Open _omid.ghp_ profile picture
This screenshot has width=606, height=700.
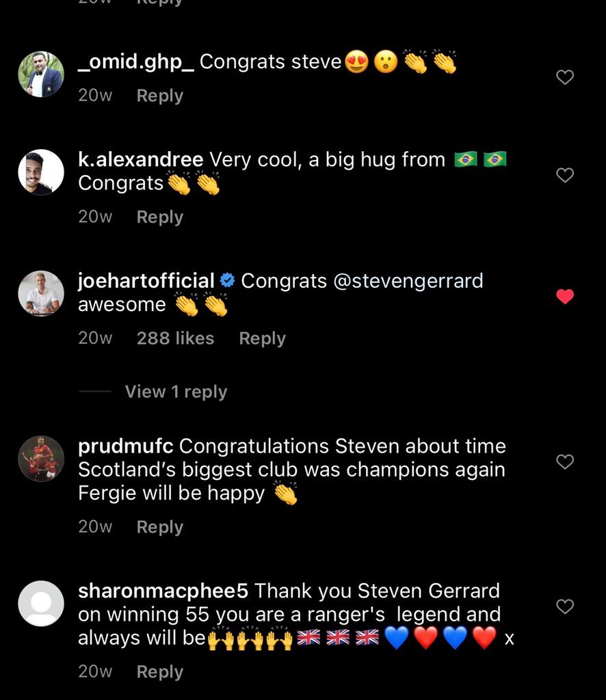(x=41, y=74)
